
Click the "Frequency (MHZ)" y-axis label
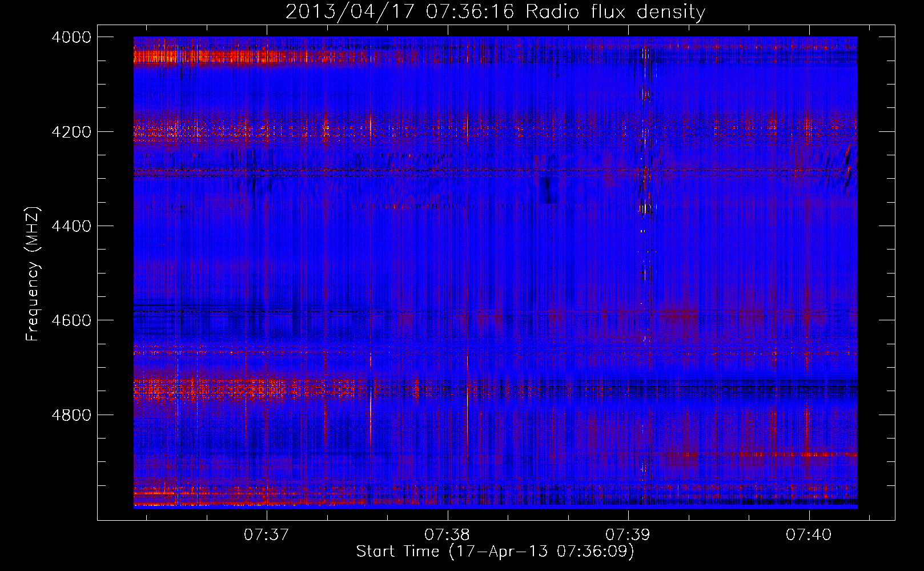tap(33, 274)
